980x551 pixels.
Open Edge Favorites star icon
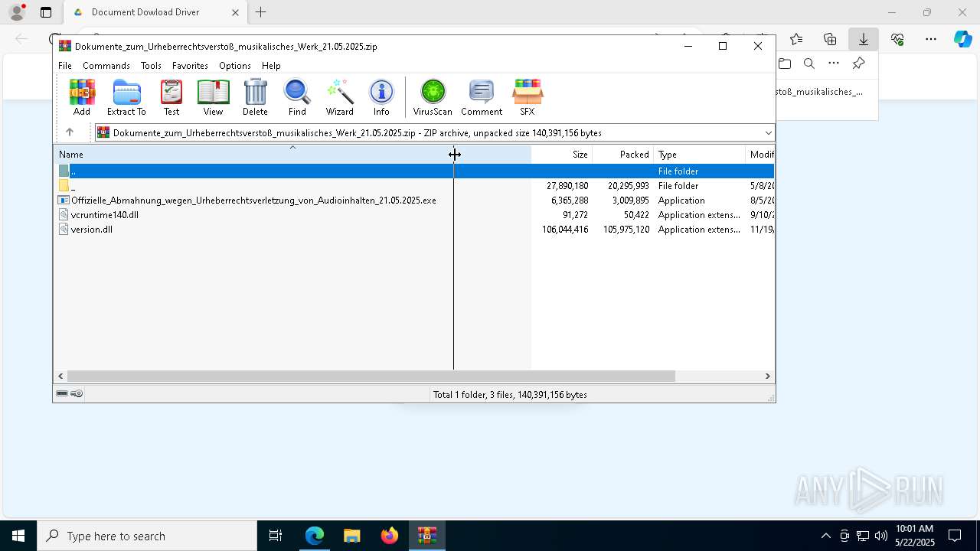pyautogui.click(x=796, y=39)
